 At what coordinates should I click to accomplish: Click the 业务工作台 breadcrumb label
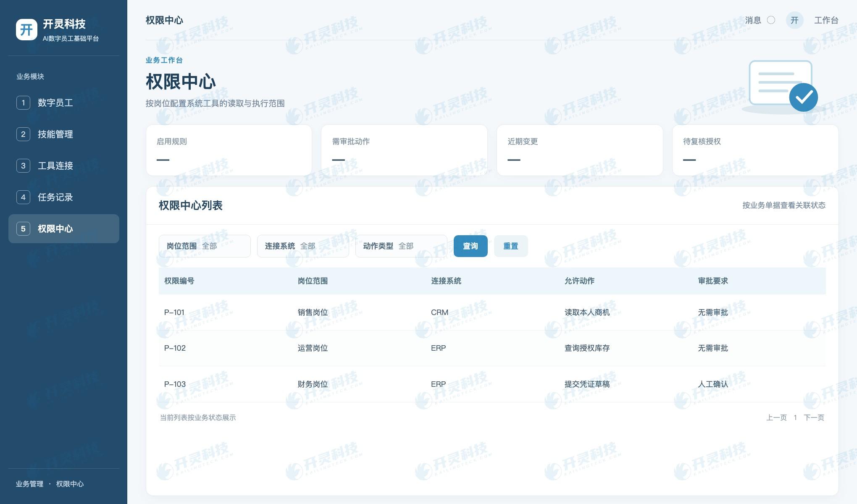pyautogui.click(x=164, y=60)
